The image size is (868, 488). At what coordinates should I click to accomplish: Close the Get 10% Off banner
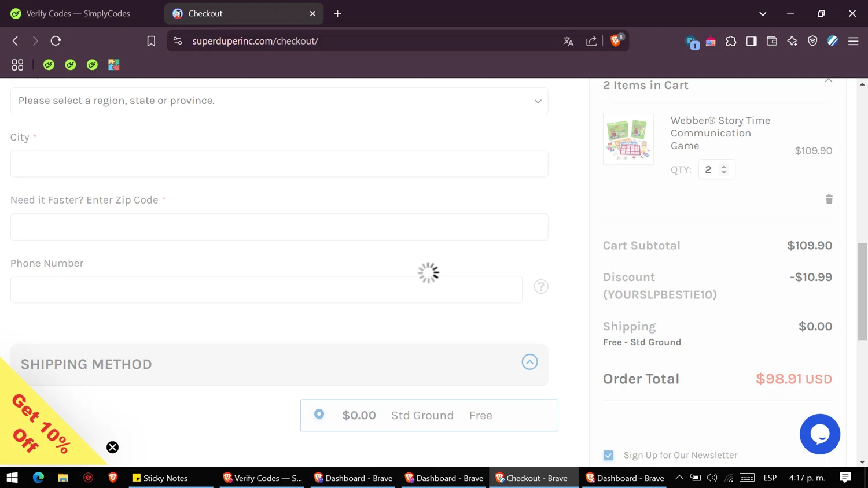(x=112, y=448)
